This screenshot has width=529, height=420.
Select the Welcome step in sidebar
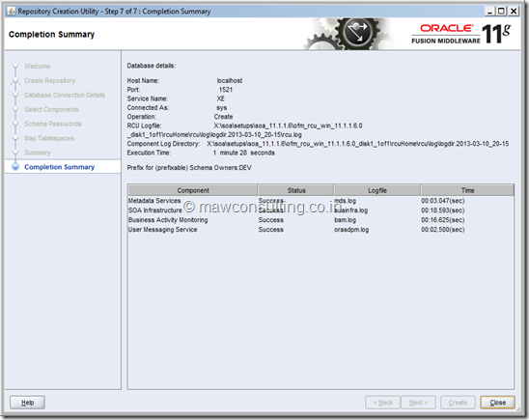coord(37,66)
